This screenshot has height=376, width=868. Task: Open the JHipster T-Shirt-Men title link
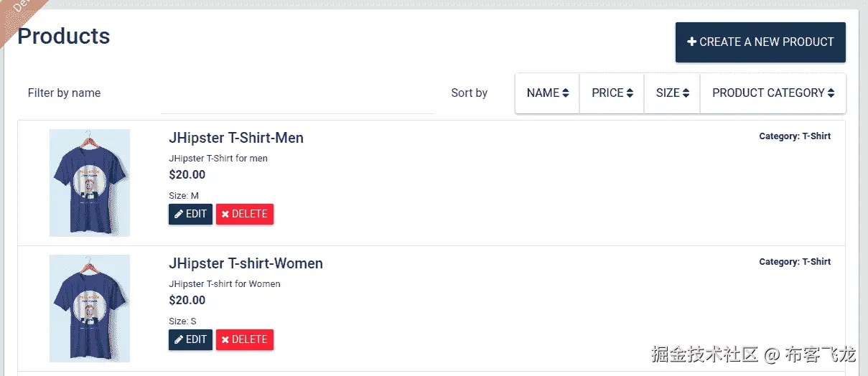pyautogui.click(x=235, y=138)
